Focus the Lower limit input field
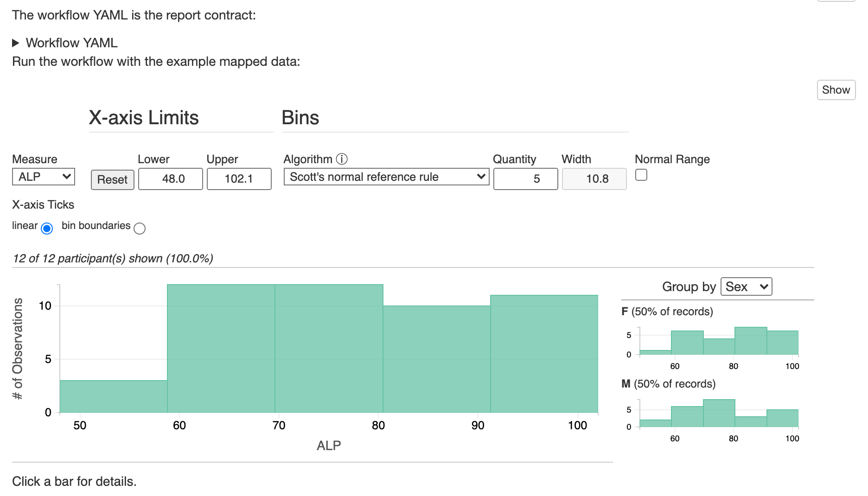This screenshot has width=868, height=496. (171, 179)
